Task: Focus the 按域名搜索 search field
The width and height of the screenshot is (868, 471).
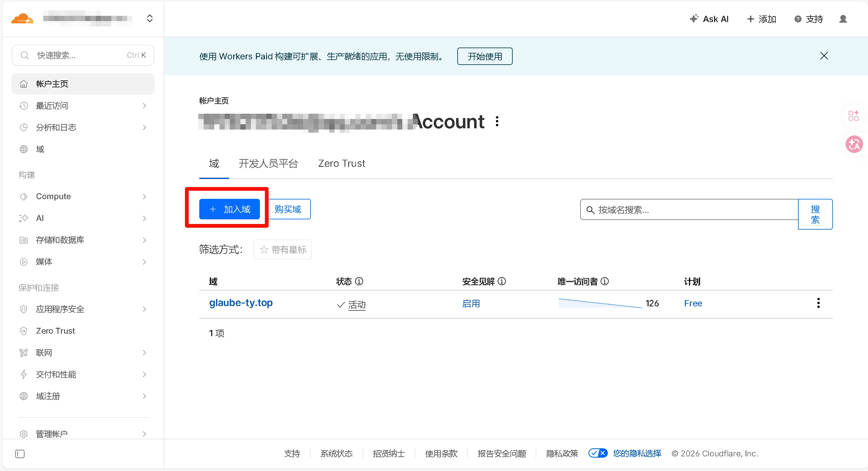Action: pos(689,209)
